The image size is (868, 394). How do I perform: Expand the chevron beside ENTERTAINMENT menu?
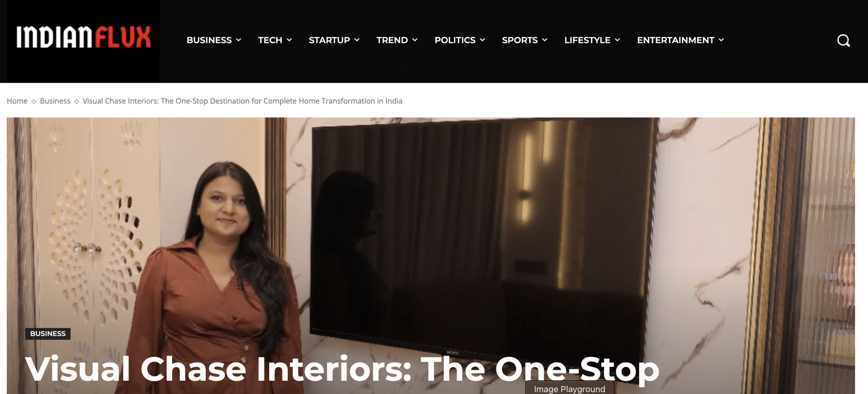(721, 40)
